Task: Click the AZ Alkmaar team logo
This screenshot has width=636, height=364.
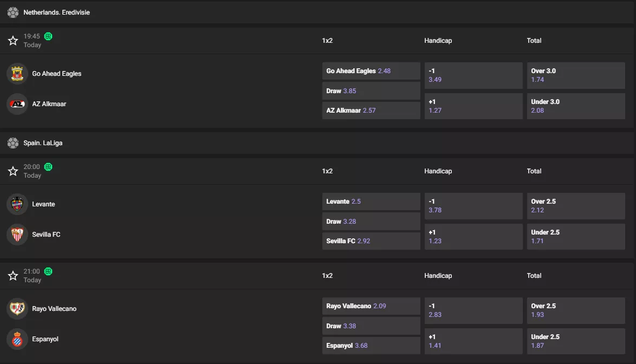Action: tap(17, 104)
